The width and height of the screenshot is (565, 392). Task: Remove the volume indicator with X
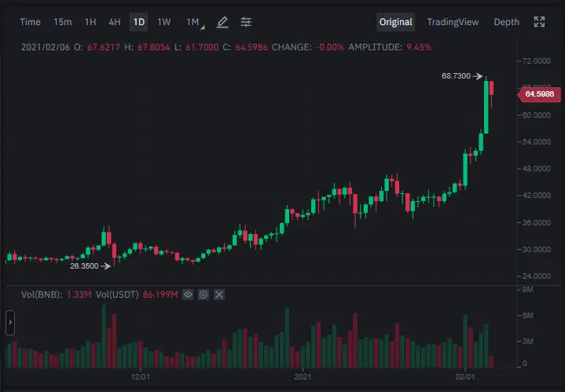point(219,295)
